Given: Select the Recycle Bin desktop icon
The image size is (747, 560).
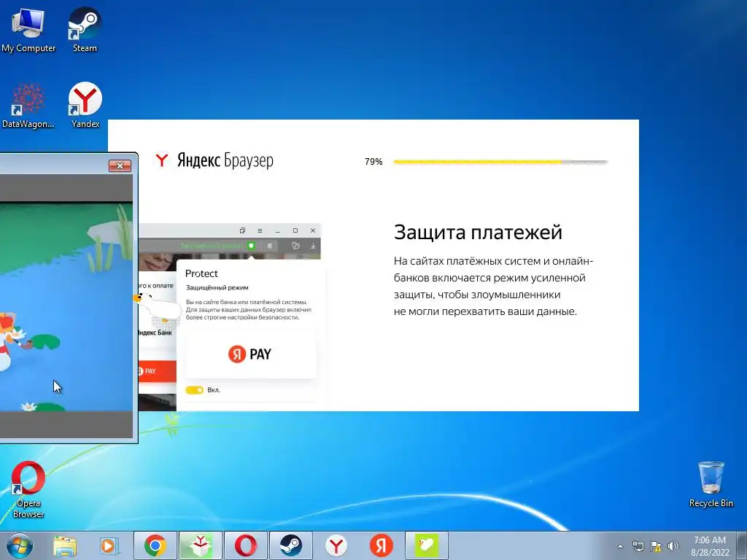Looking at the screenshot, I should pos(711,484).
